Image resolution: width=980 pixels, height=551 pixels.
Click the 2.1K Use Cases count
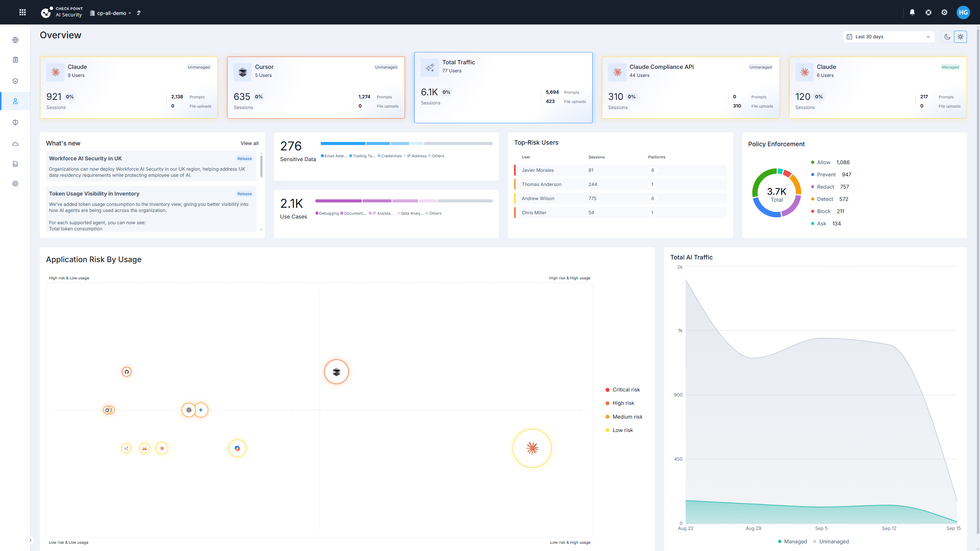point(292,204)
